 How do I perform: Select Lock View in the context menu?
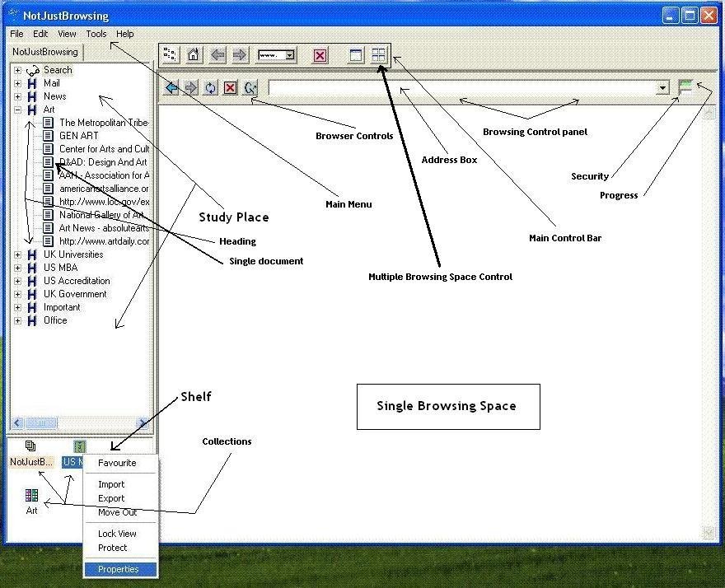(x=117, y=534)
